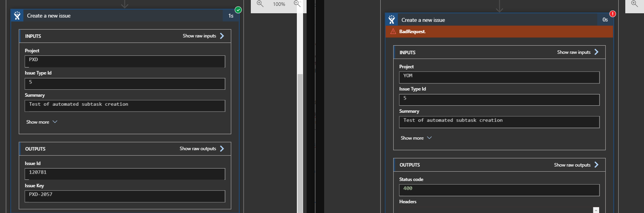The height and width of the screenshot is (213, 644).
Task: Collapse right Create a new issue header
Action: tap(499, 20)
